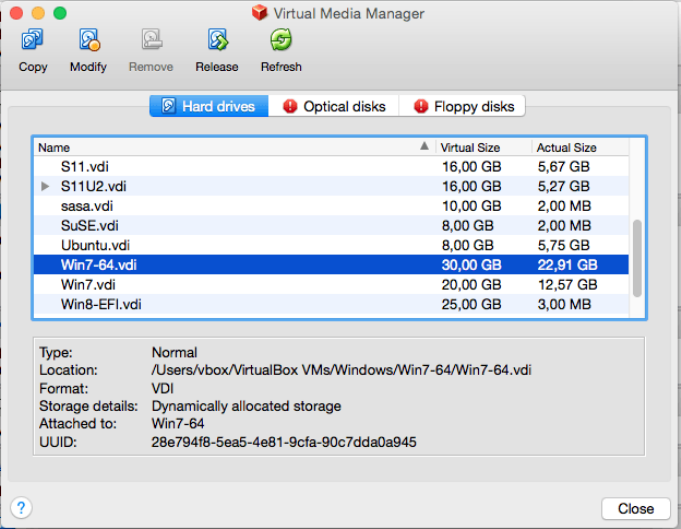Expand the S11U2.vdi disclosure triangle

pyautogui.click(x=45, y=186)
